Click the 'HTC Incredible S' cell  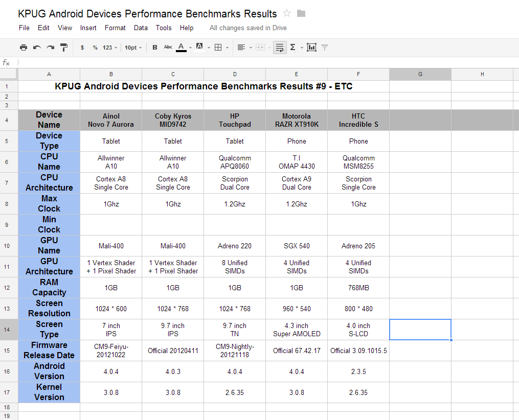click(358, 120)
